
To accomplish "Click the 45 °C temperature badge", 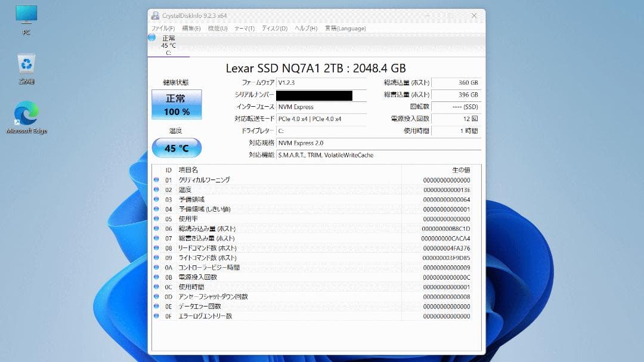I will pos(177,147).
